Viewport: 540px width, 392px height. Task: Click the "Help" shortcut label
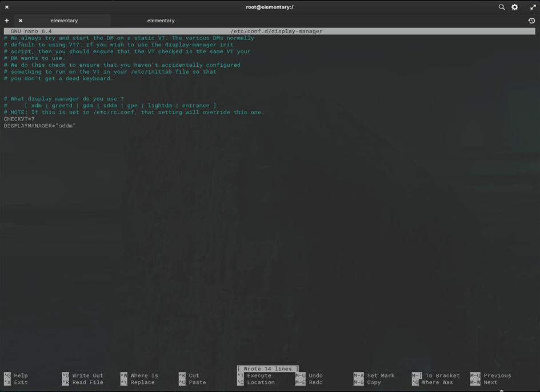21,375
